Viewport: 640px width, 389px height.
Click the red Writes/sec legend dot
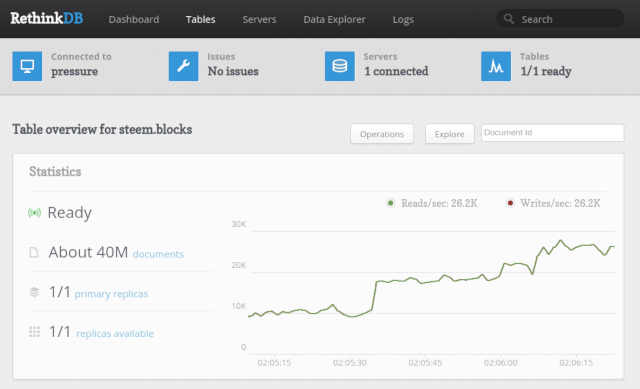click(510, 203)
